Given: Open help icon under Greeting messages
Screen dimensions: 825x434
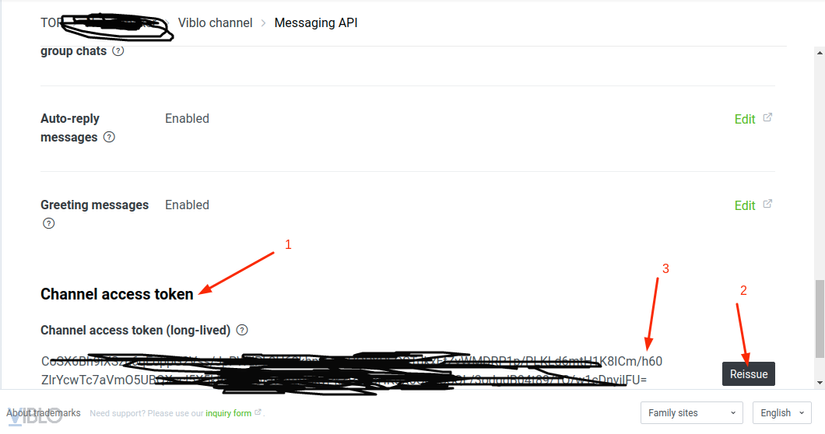Looking at the screenshot, I should (48, 224).
